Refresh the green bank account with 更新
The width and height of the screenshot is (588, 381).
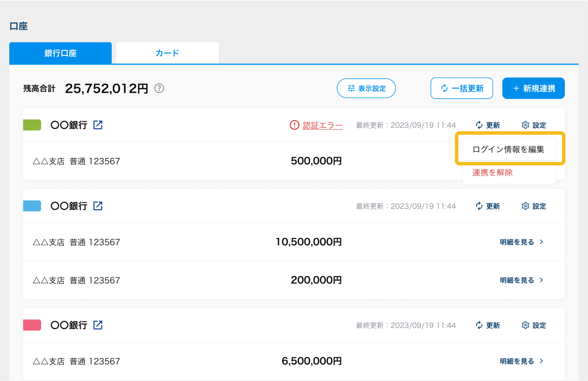pyautogui.click(x=488, y=125)
